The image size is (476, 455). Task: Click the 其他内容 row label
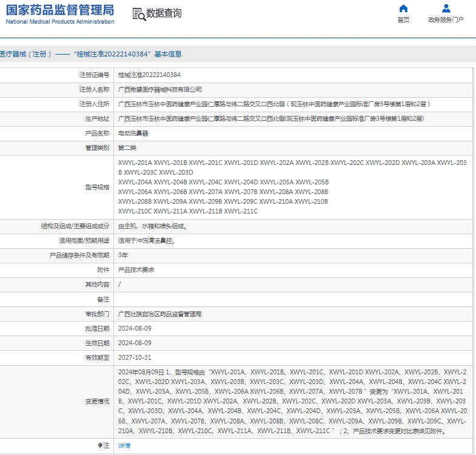click(x=97, y=285)
